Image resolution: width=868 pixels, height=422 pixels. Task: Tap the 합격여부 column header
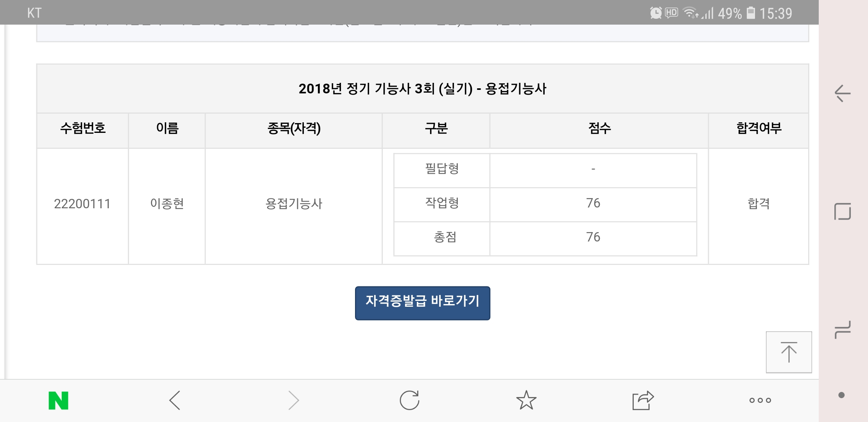759,128
